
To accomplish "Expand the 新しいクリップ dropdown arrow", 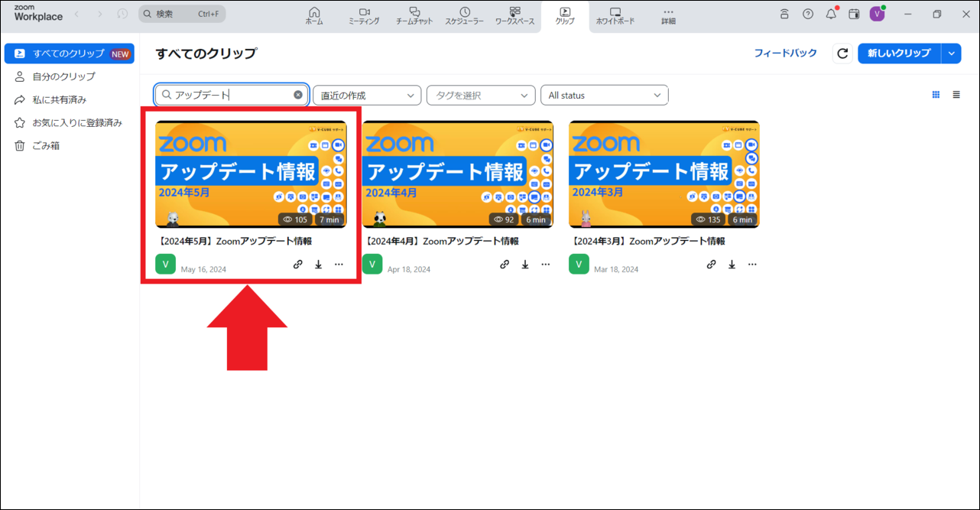I will pyautogui.click(x=952, y=54).
